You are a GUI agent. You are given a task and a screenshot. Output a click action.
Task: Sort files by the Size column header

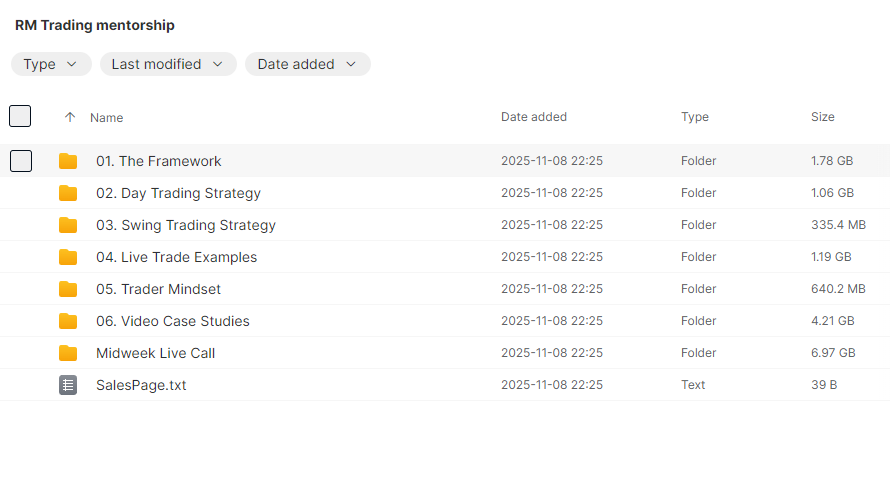click(x=822, y=117)
